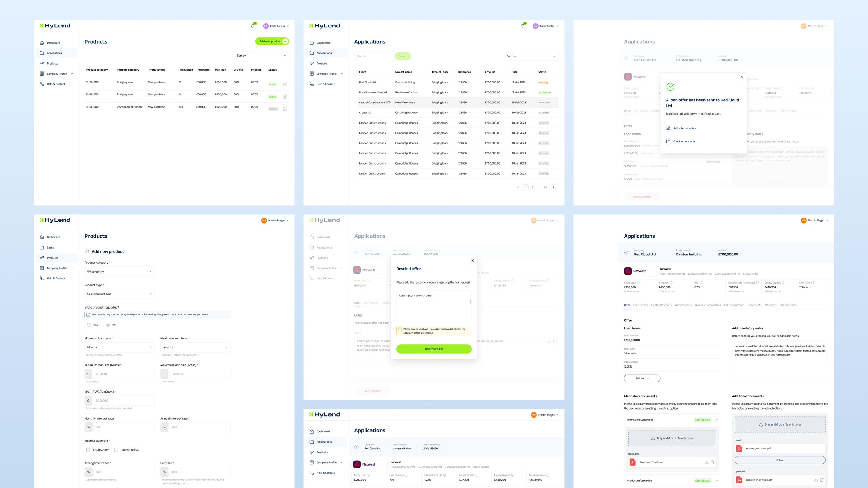The image size is (868, 488).
Task: Open the Sort by dropdown on Applications list
Action: pos(531,56)
